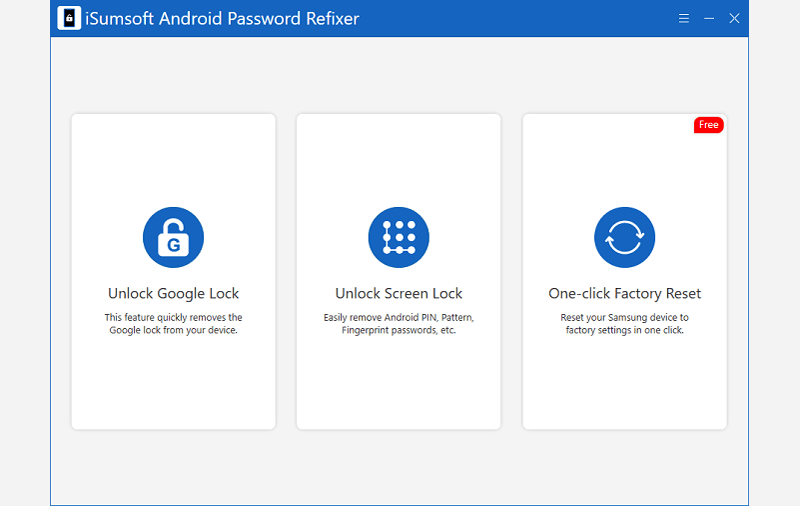Click the "Easily remove Android PIN" description
The image size is (800, 506).
398,324
